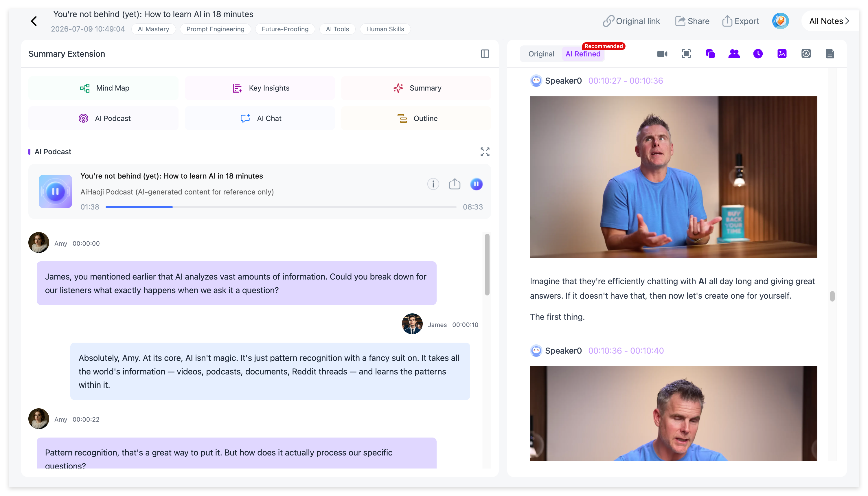Viewport: 868px width, 496px height.
Task: Toggle the video camera icon
Action: [662, 54]
